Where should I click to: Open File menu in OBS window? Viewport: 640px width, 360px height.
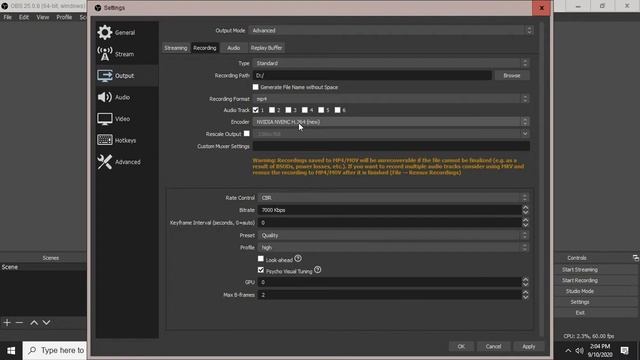click(x=8, y=17)
